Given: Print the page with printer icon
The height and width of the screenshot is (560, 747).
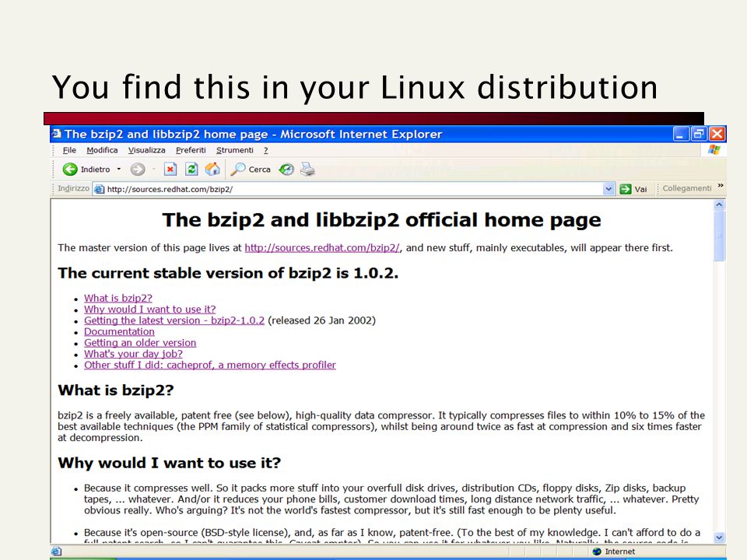Looking at the screenshot, I should (308, 169).
